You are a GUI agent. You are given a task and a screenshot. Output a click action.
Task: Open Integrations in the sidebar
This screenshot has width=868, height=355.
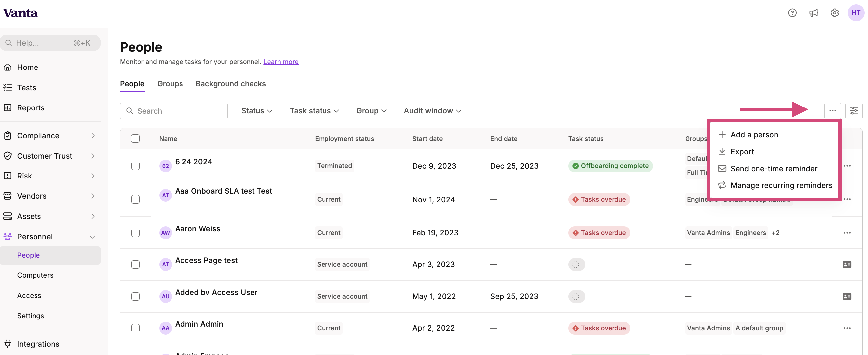50,344
